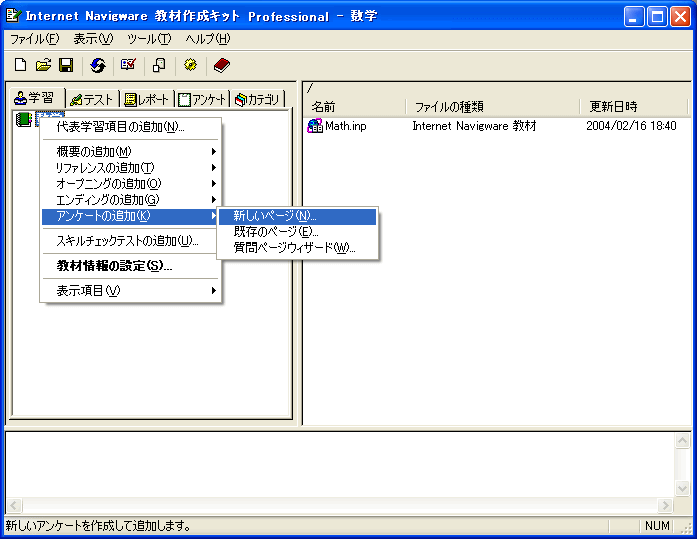Click the page preview toolbar icon
This screenshot has height=539, width=697.
pyautogui.click(x=159, y=65)
